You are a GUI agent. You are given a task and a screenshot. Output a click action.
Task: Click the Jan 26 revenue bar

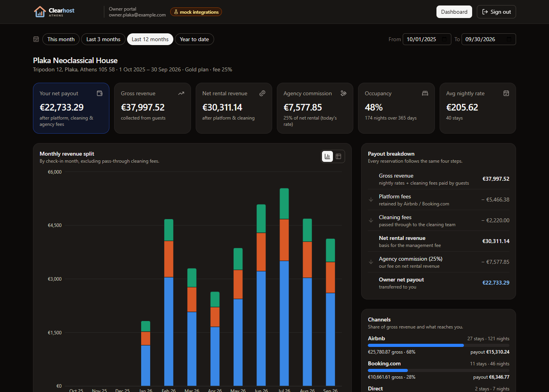pos(145,353)
